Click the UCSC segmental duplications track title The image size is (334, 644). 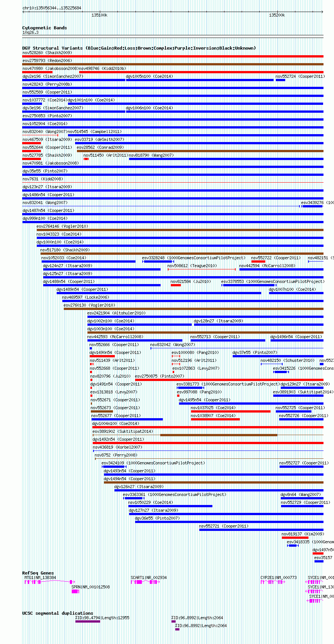point(58,613)
